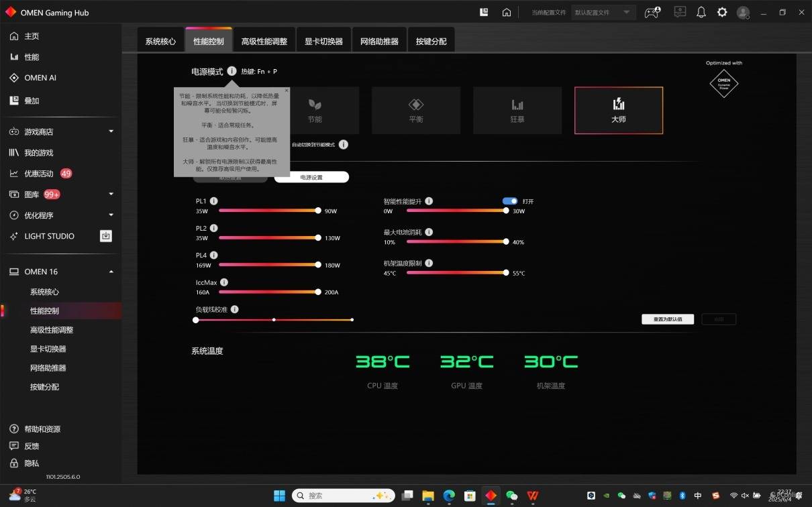Select 平衡 power mode
The height and width of the screenshot is (507, 812).
(x=416, y=110)
